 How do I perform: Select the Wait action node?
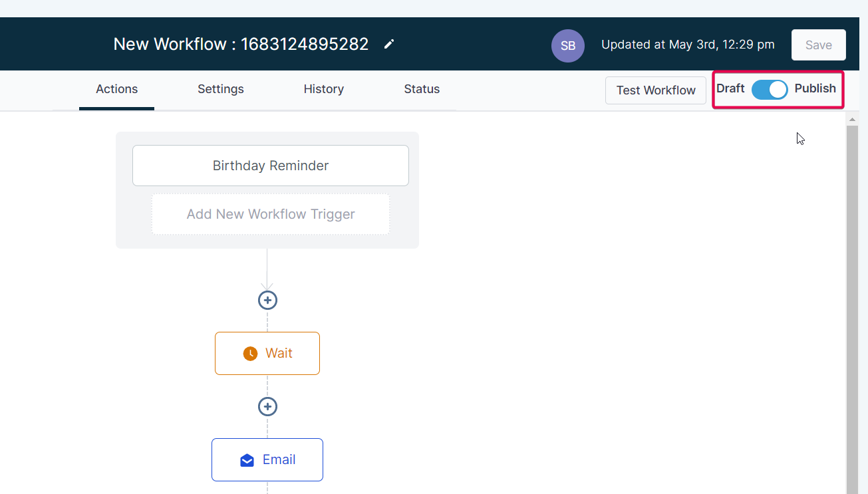point(267,353)
